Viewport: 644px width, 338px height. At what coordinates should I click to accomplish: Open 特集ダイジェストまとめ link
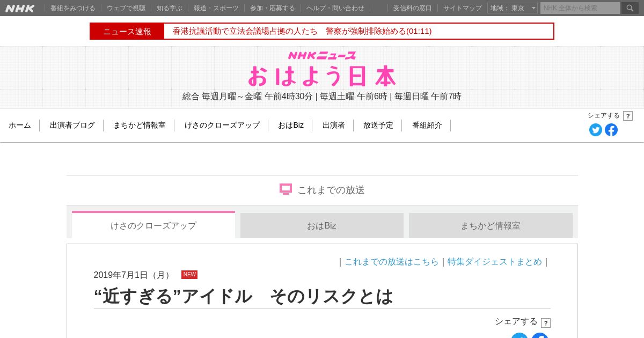[x=495, y=262]
